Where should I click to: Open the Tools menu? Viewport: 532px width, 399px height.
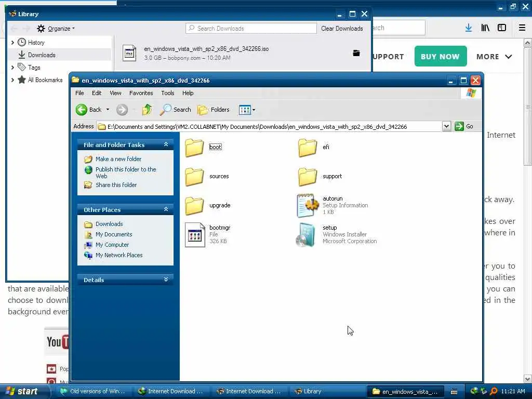click(168, 93)
